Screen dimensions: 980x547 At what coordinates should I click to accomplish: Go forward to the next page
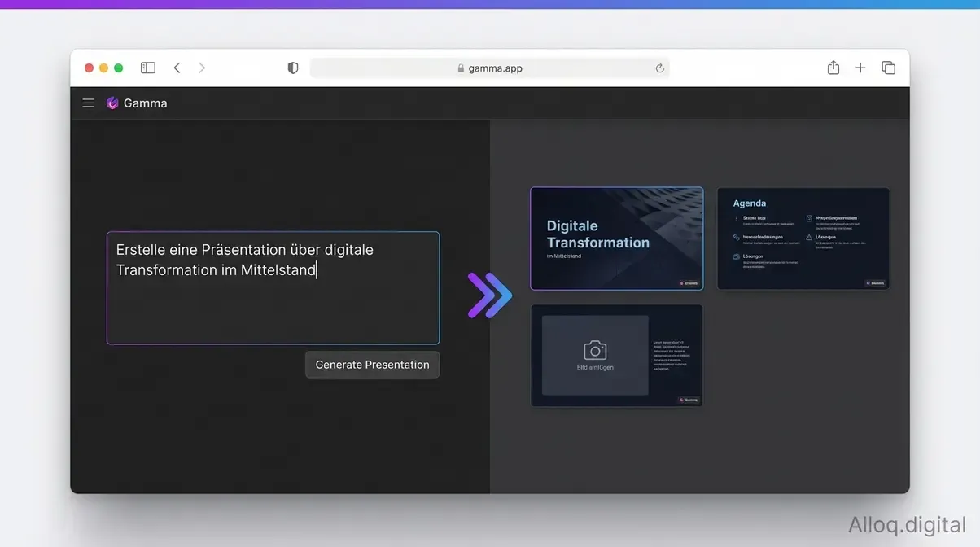pos(202,68)
